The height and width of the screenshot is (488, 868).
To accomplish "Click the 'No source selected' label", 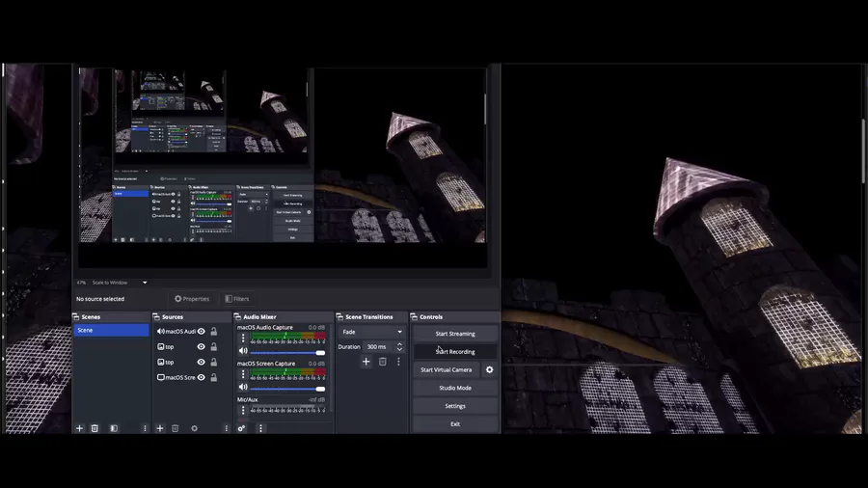I will tap(100, 299).
